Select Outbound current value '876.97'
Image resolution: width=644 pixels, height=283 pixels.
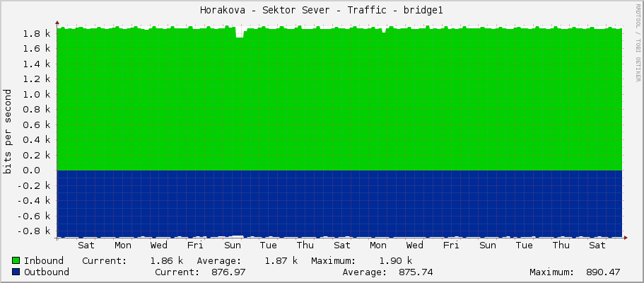228,272
